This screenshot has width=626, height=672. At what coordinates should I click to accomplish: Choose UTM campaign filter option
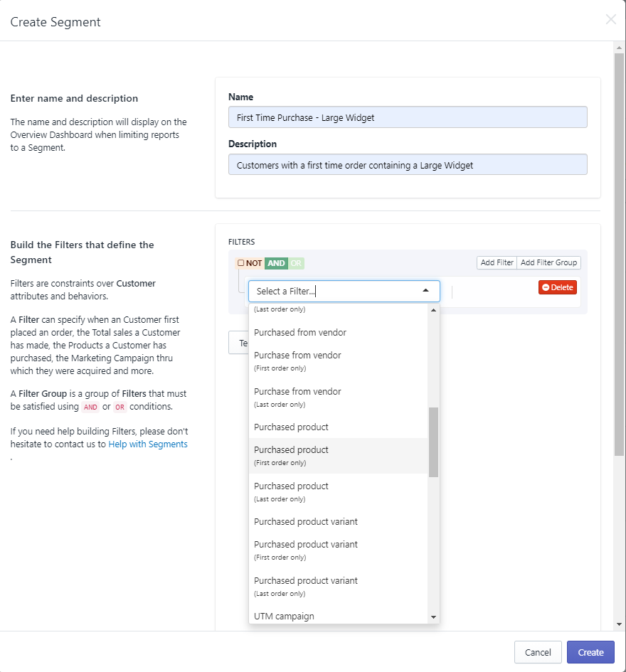click(x=339, y=616)
